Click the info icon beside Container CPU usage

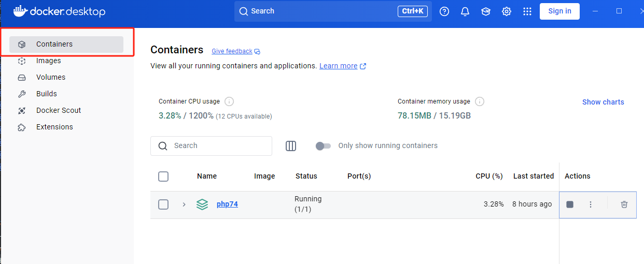(229, 101)
